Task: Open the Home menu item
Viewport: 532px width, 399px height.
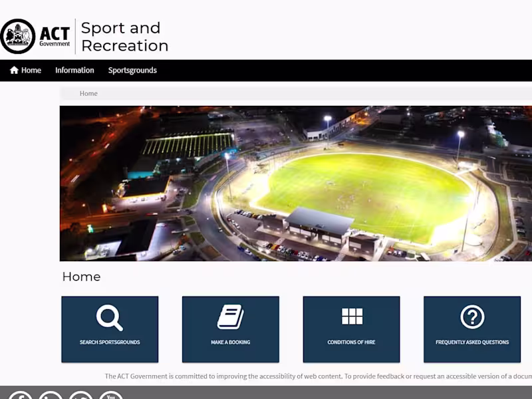Action: (25, 70)
